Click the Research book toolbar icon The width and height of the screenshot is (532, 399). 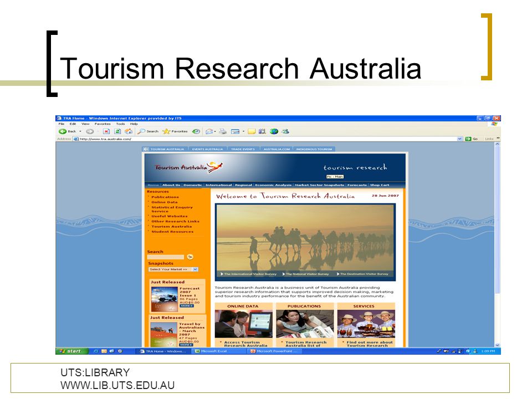pyautogui.click(x=262, y=131)
